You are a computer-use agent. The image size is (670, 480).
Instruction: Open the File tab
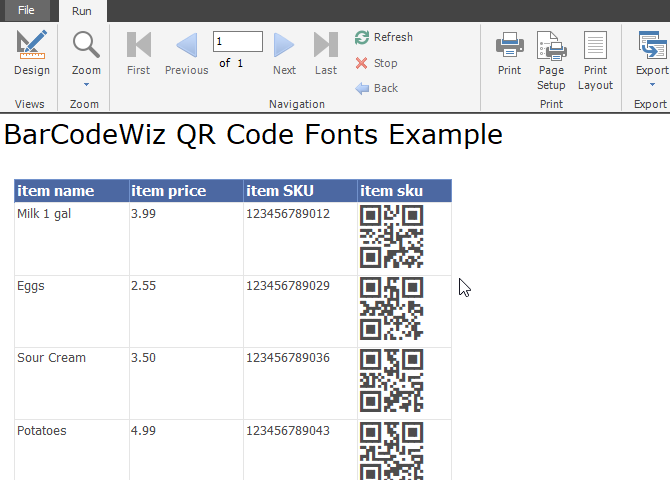(x=26, y=10)
